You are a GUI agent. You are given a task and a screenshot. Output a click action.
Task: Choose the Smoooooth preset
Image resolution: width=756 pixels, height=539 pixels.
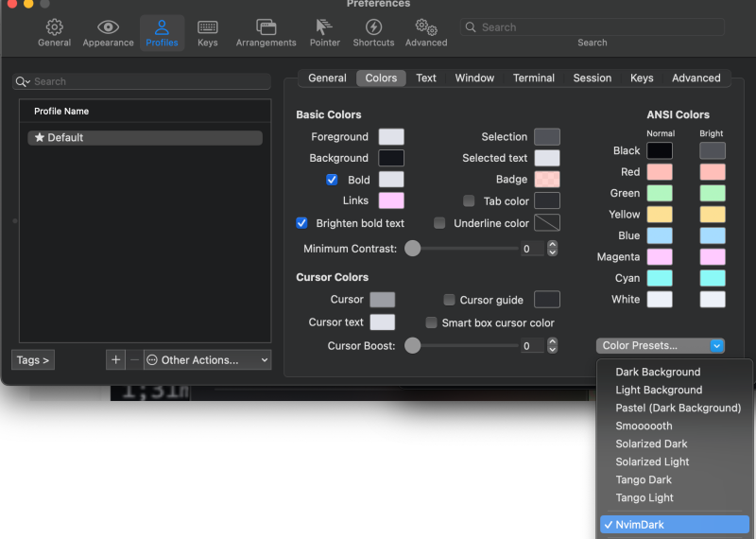click(675, 426)
